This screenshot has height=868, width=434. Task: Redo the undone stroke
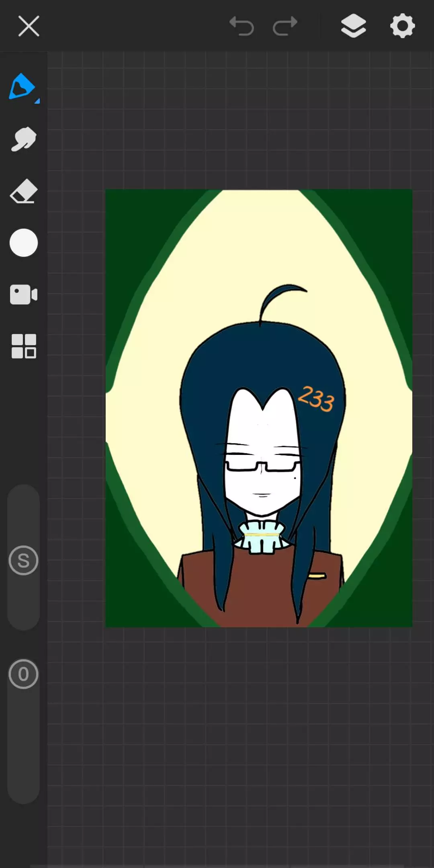[285, 27]
